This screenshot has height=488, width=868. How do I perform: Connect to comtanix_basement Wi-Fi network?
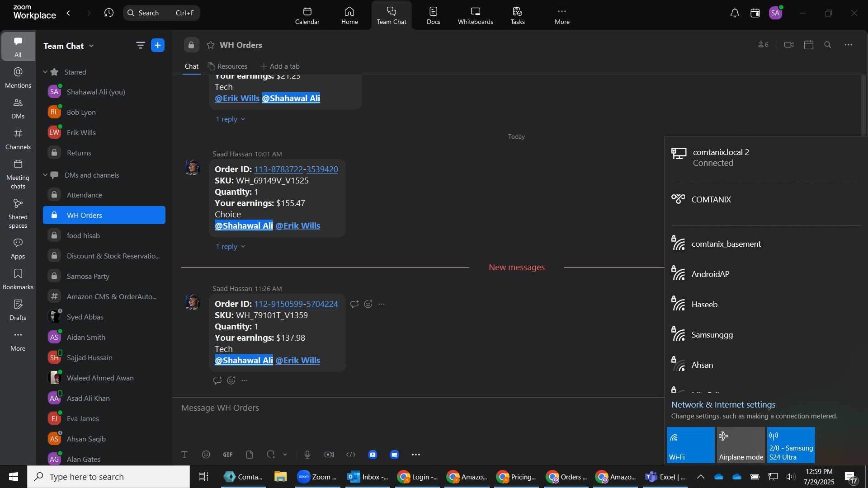(766, 244)
